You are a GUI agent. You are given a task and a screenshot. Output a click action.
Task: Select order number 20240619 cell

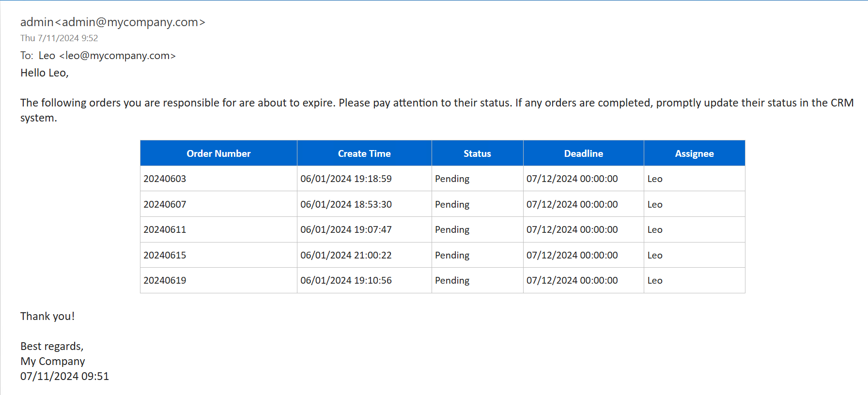[x=165, y=280]
